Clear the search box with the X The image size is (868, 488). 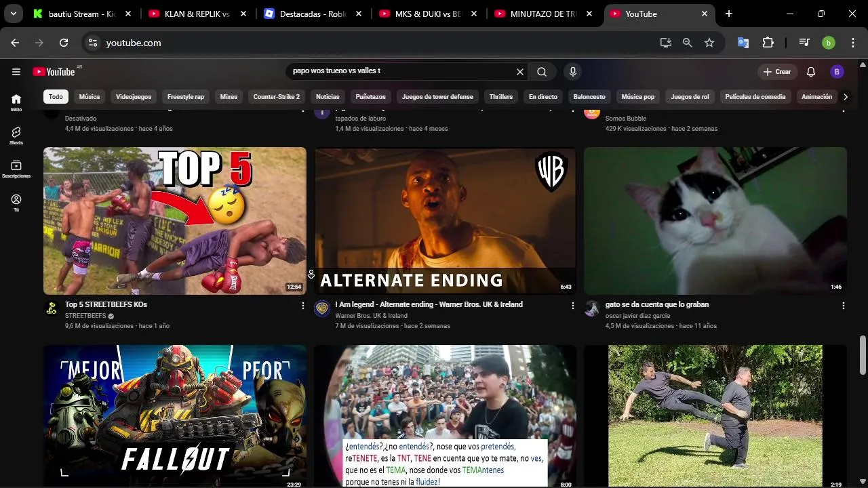click(520, 72)
